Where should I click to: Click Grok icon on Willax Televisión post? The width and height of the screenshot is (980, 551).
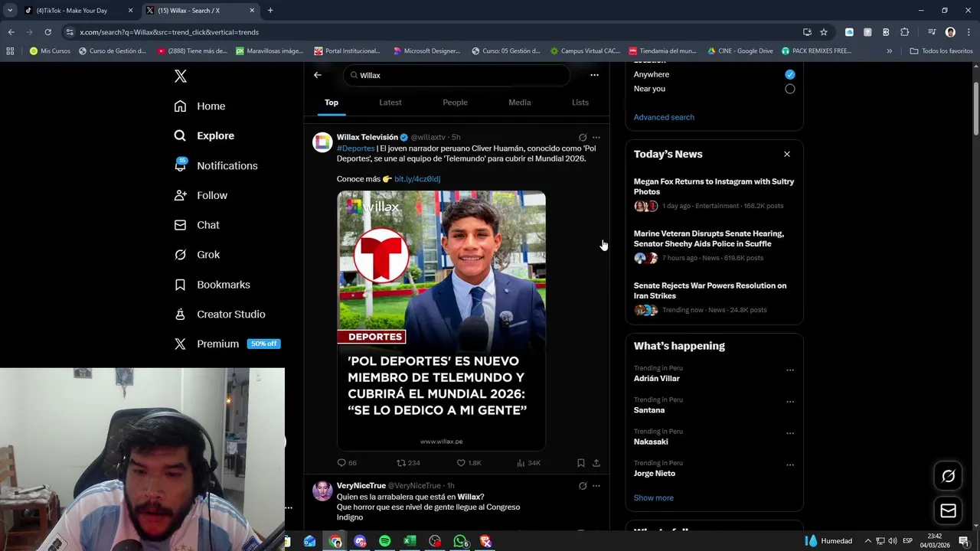[582, 138]
